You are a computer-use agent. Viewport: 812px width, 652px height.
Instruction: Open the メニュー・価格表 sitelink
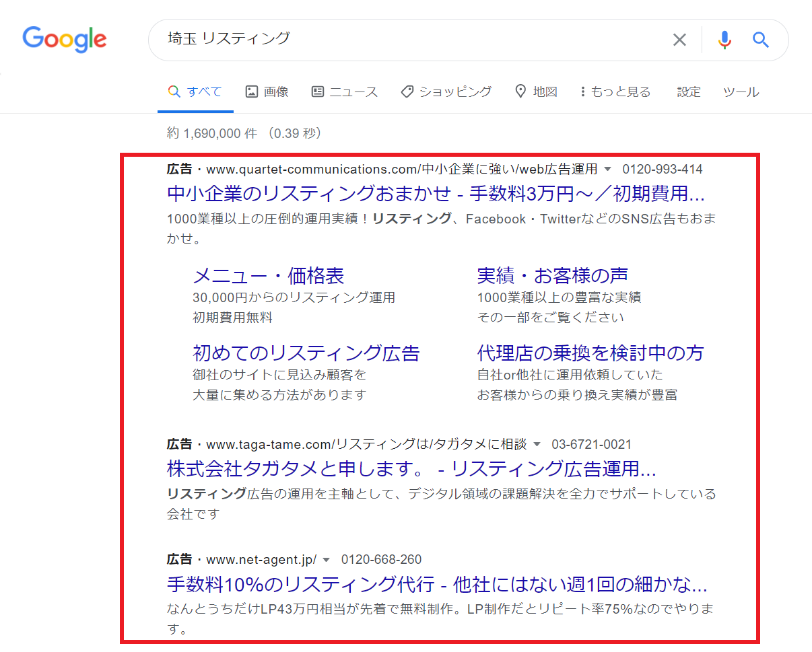[269, 275]
